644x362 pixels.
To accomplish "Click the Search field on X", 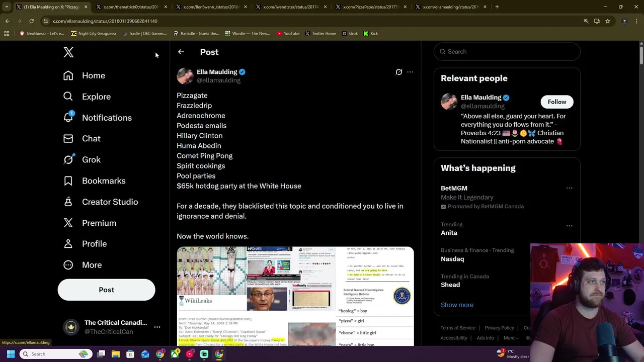I will pos(507,51).
